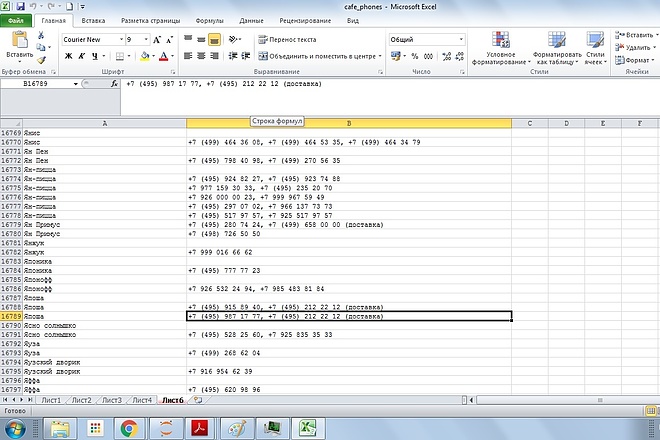This screenshot has height=440, width=660.
Task: Click the Format Painter brush icon
Action: tap(41, 60)
